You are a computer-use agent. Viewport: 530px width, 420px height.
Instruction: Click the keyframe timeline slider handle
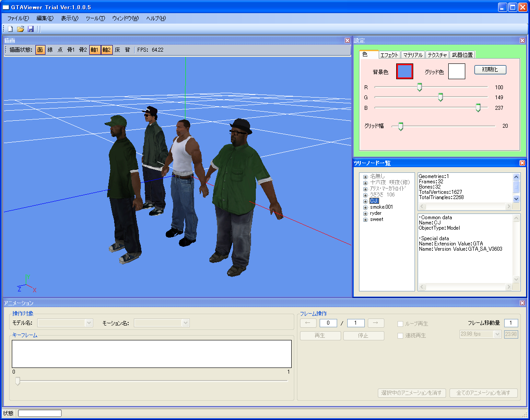17,381
